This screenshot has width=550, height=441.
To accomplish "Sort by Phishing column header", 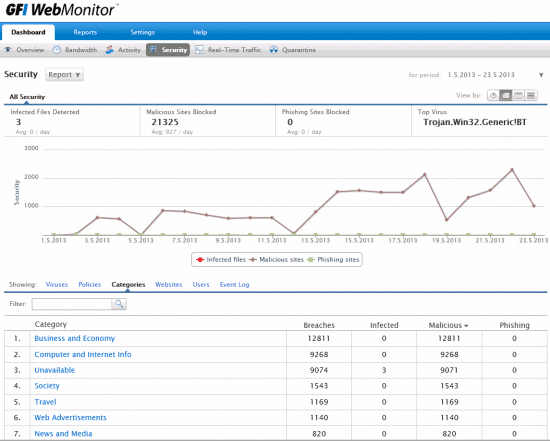I will tap(514, 325).
